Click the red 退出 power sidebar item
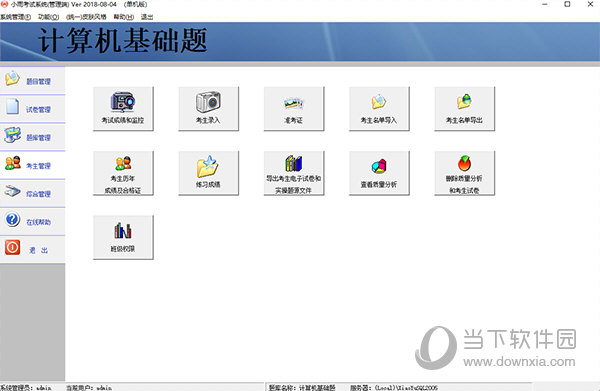The image size is (600, 391). point(33,249)
